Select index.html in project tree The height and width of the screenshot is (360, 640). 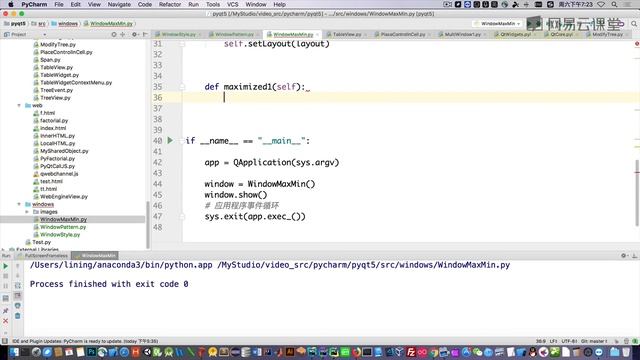point(53,128)
